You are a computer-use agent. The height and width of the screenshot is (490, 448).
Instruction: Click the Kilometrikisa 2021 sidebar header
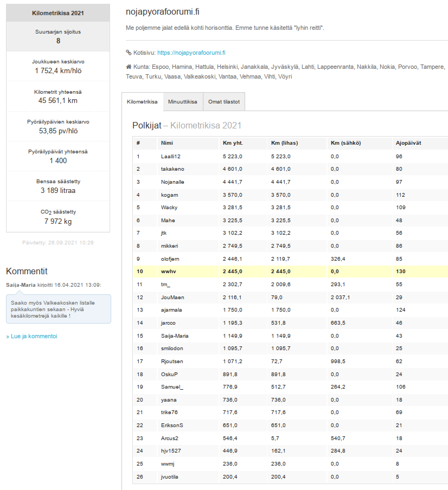click(x=58, y=13)
